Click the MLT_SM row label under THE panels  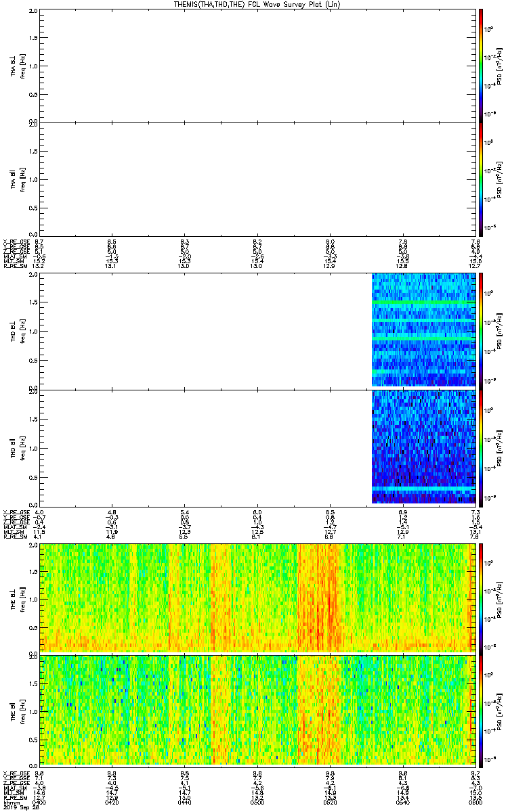coord(14,792)
